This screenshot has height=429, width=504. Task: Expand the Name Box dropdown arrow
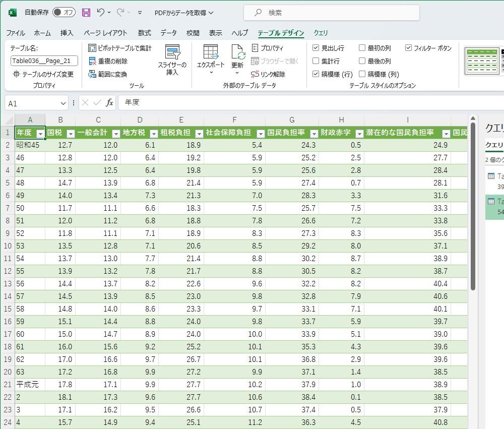63,103
